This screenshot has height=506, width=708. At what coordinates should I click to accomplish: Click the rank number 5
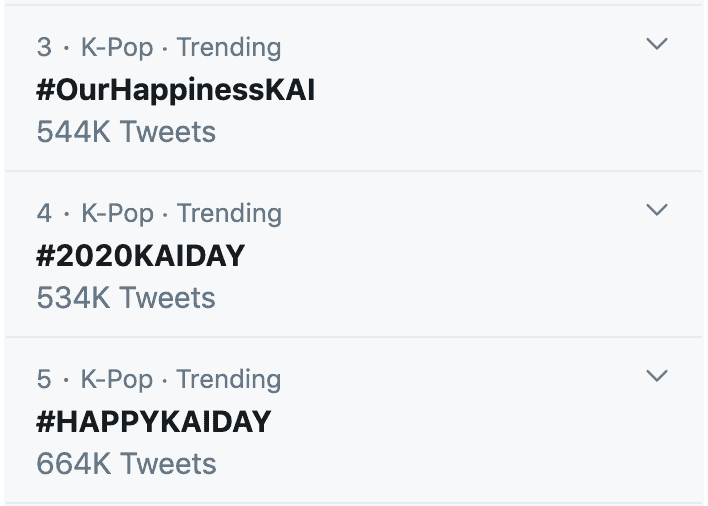[44, 380]
